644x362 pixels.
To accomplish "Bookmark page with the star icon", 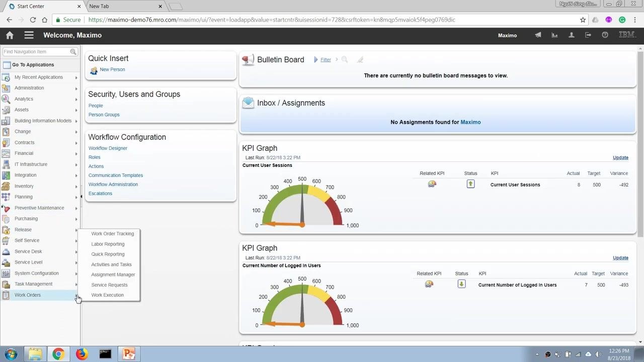I will tap(583, 20).
